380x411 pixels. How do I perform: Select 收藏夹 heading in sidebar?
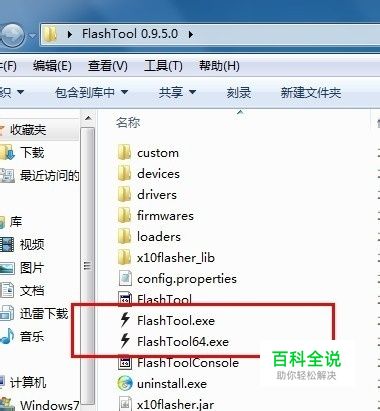point(28,129)
